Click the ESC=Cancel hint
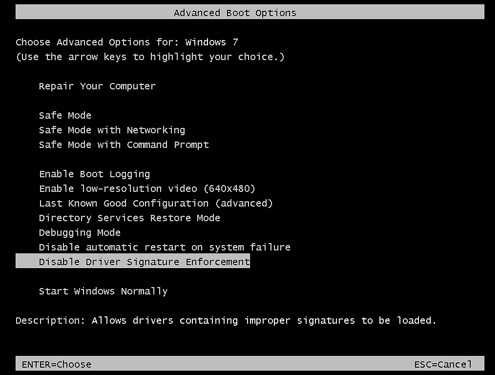495x375 pixels. 443,365
